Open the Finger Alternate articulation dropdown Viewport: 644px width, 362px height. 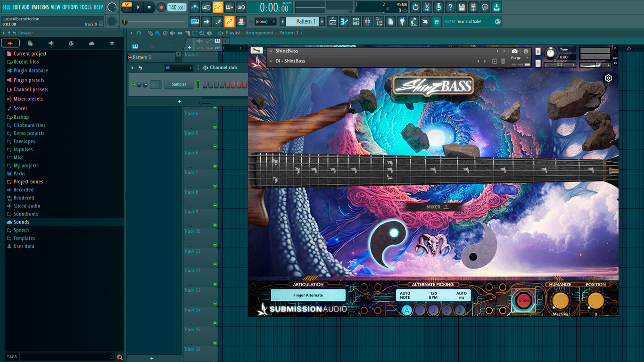(308, 295)
